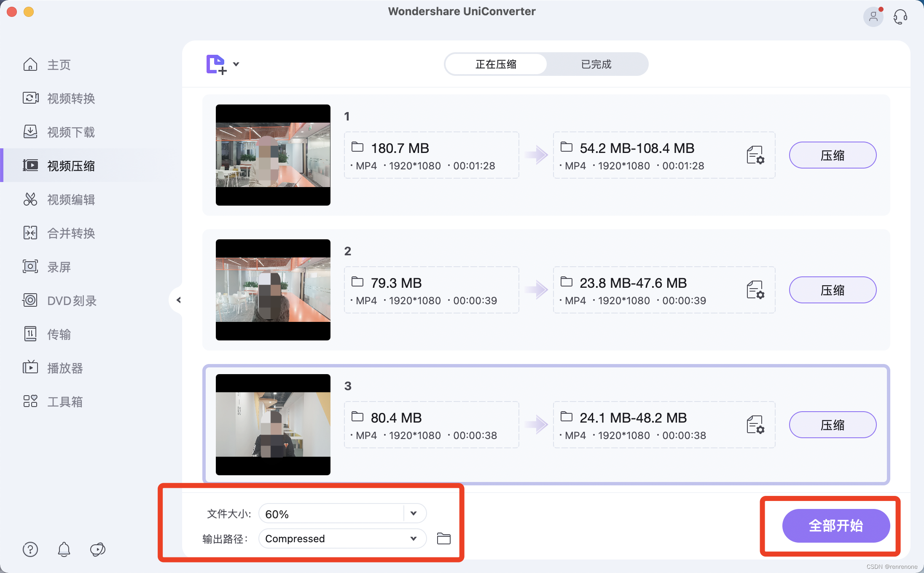Screen dimensions: 924x573
Task: Click the add file icon
Action: point(216,64)
